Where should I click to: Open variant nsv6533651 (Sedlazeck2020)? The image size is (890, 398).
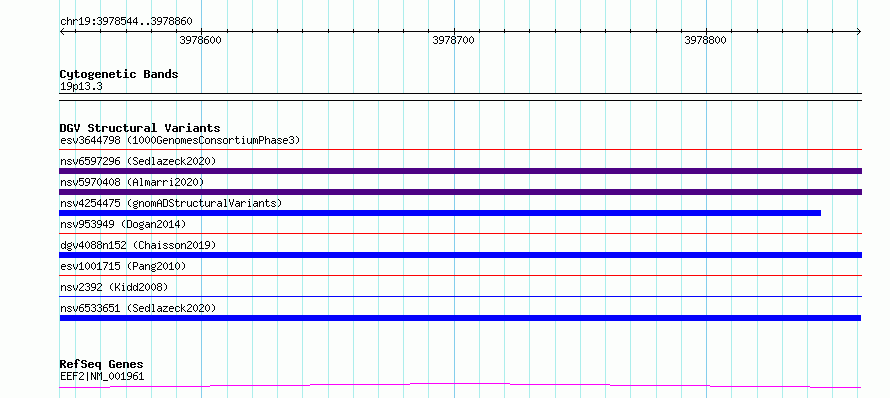coord(138,308)
